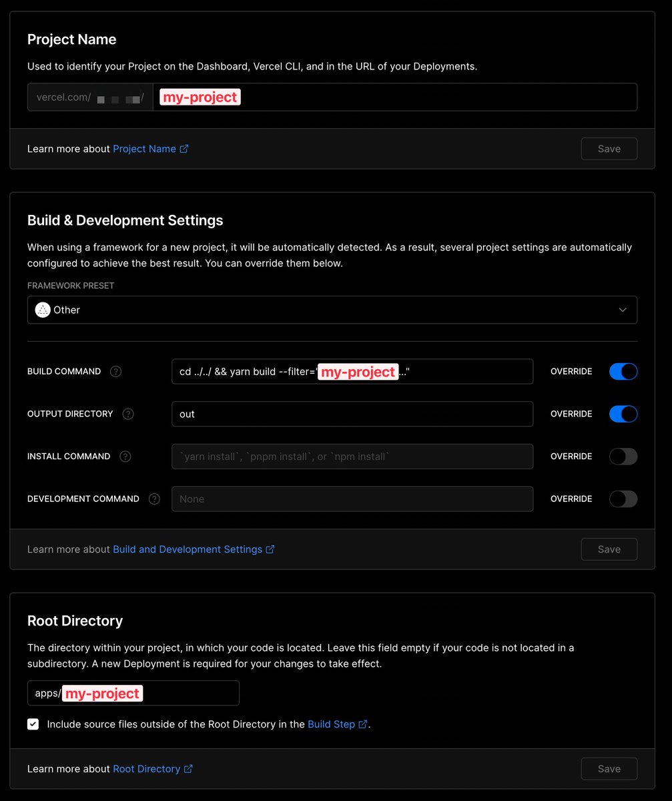The image size is (672, 801).
Task: Click the Install Command help question mark icon
Action: 125,457
